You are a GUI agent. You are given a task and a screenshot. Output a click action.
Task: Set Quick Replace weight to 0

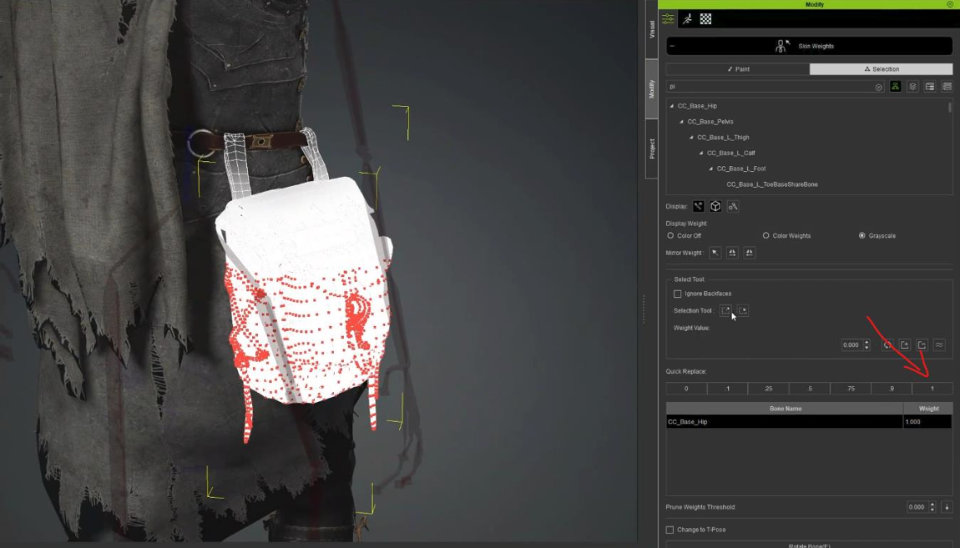(686, 389)
